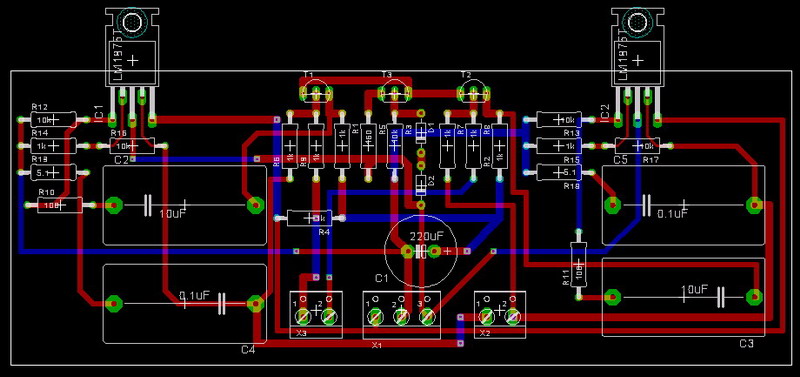Select vertical resistor R1
This screenshot has height=377, width=800.
[x=342, y=146]
